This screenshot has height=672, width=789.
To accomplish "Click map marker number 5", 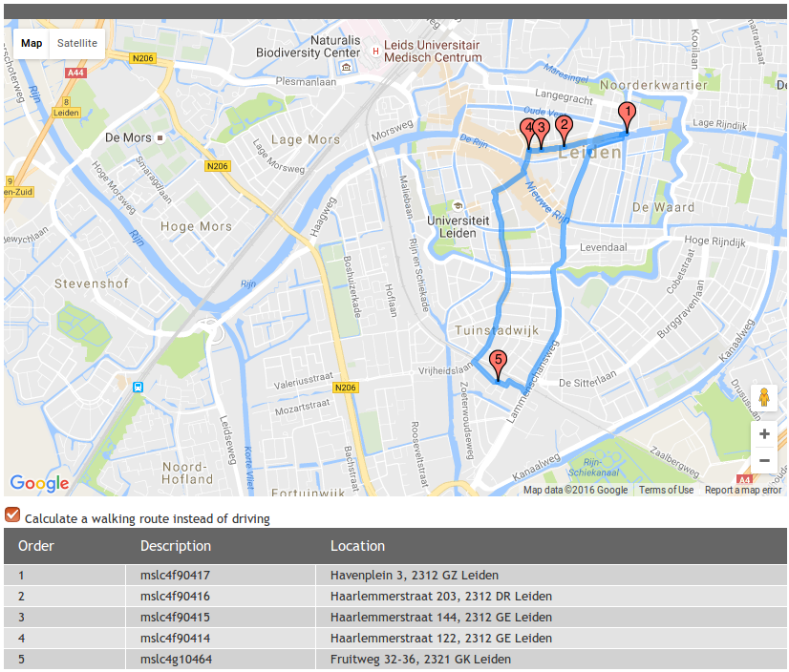I will point(497,362).
